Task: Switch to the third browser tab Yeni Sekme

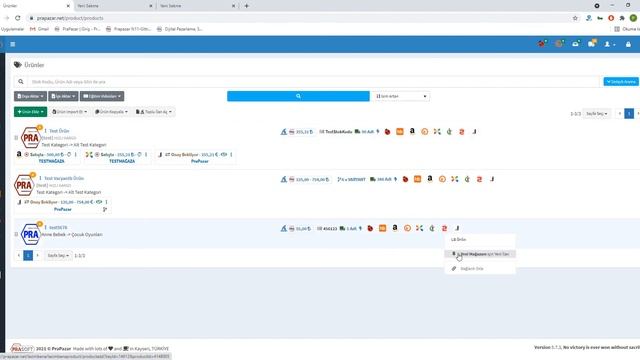Action: click(x=197, y=6)
